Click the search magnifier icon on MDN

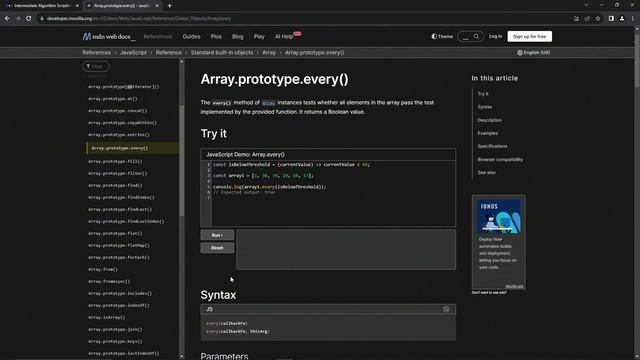click(x=476, y=36)
